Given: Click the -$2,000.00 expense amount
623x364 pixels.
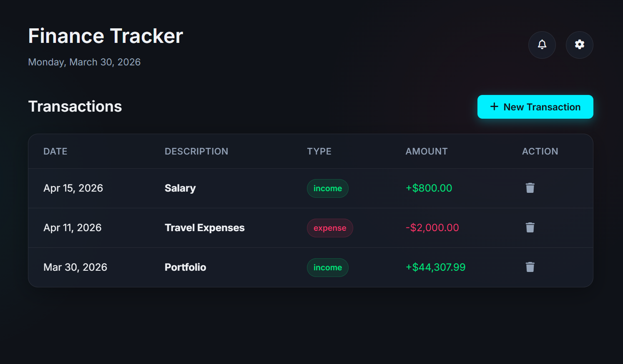Looking at the screenshot, I should [x=432, y=227].
